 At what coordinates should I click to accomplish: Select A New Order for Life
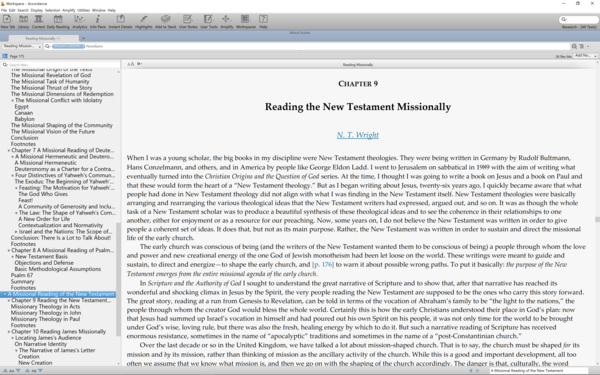44,219
